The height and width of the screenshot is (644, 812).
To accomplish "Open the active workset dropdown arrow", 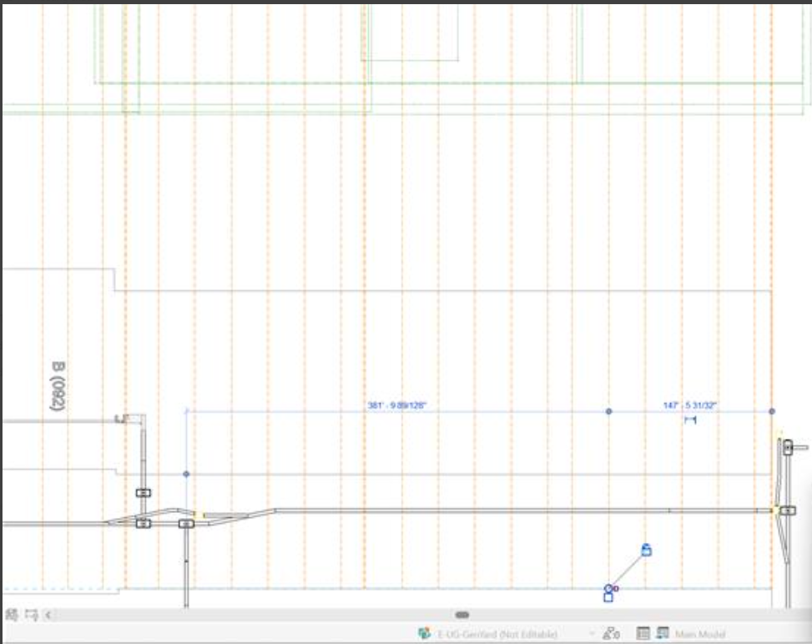I will coord(591,634).
